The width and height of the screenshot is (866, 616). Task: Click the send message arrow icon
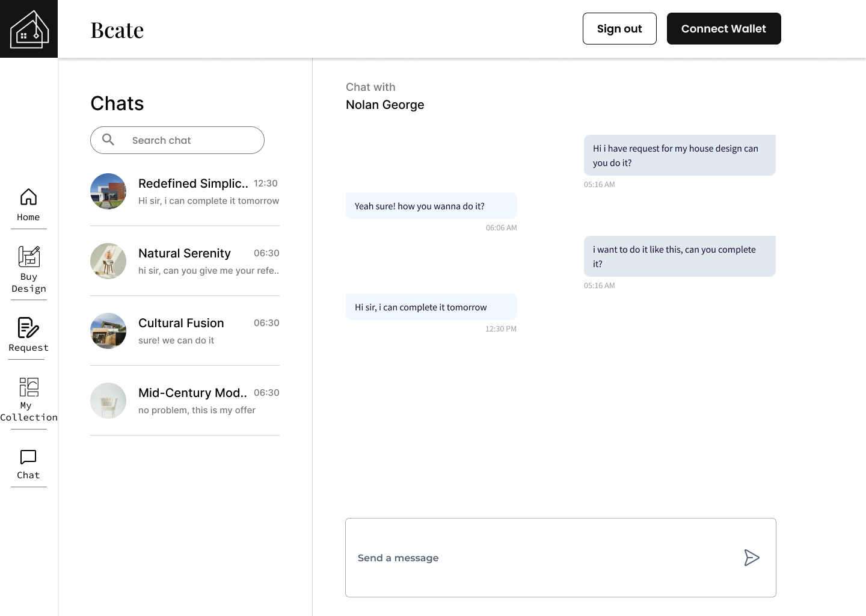[752, 558]
